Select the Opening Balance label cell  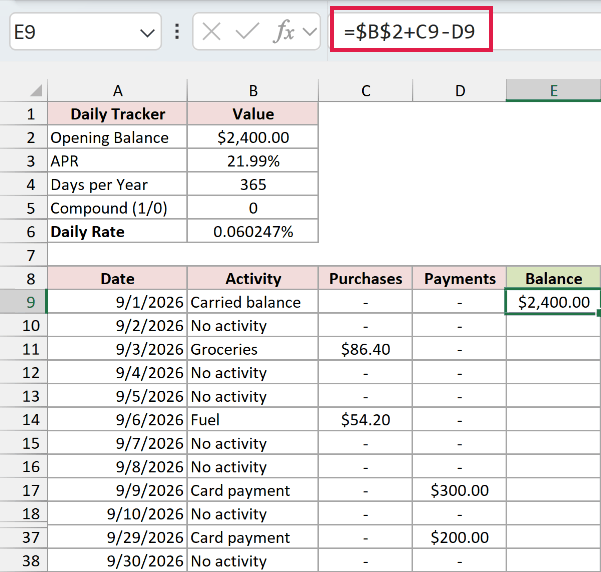tap(118, 137)
